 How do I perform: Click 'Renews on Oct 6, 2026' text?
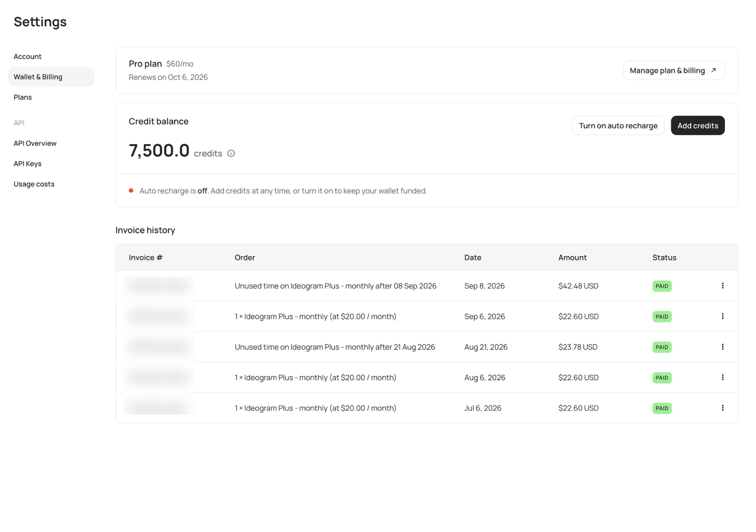coord(168,77)
